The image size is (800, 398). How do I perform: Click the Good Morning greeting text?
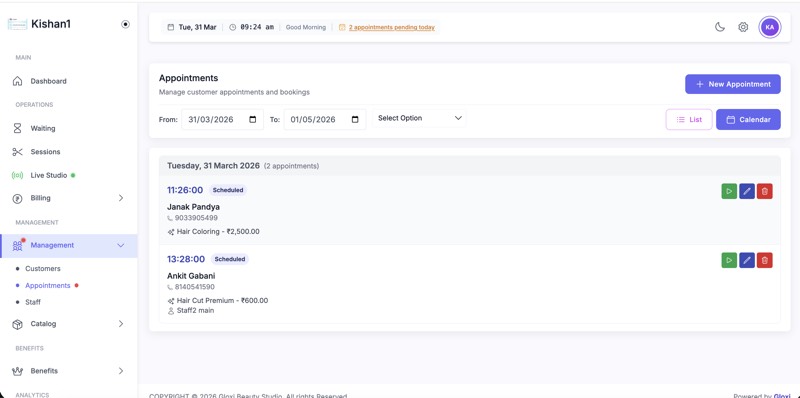[x=305, y=27]
